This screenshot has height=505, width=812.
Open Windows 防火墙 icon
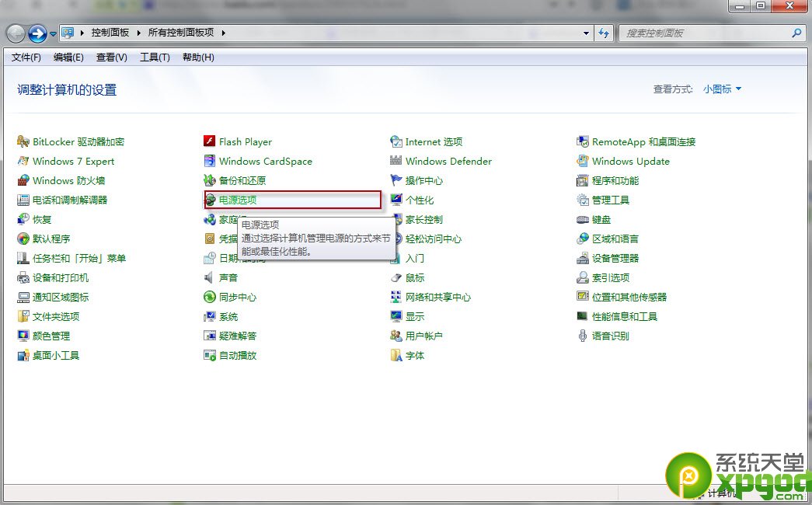coord(23,181)
